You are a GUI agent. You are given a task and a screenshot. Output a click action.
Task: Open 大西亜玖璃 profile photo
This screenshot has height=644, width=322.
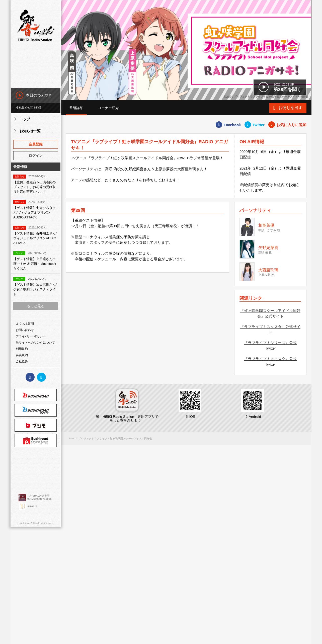247,272
